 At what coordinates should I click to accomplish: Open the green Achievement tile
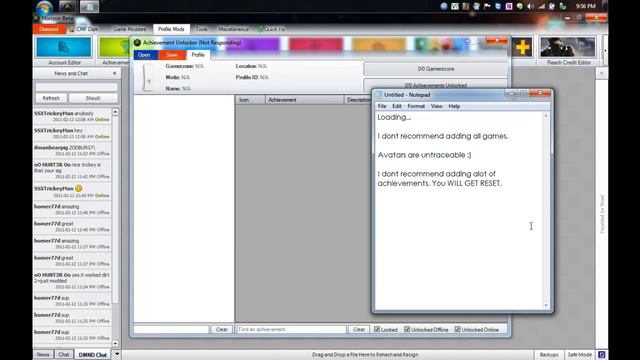pos(114,51)
